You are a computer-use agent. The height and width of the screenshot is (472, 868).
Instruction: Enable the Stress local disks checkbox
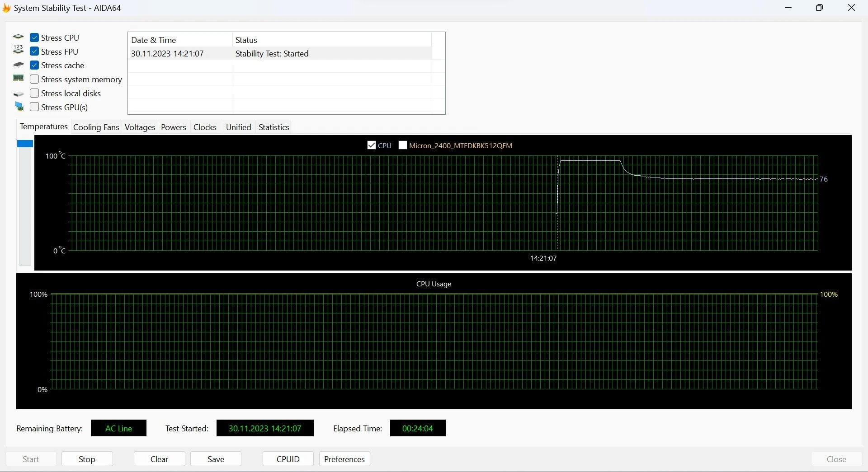pyautogui.click(x=34, y=93)
